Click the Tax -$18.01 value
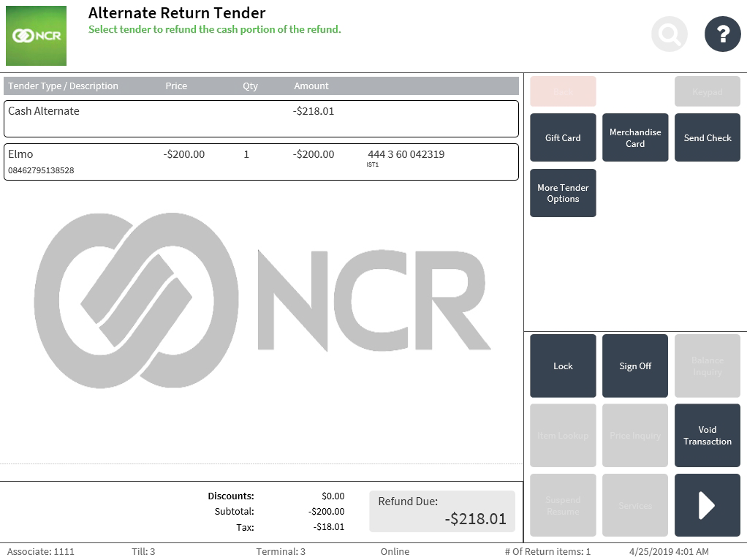The height and width of the screenshot is (560, 747). [x=329, y=526]
